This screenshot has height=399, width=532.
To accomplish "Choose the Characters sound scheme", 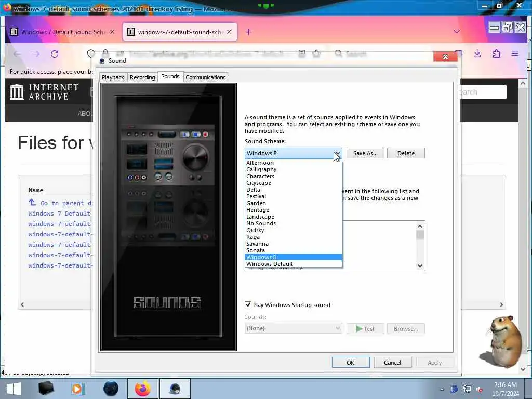I will [x=293, y=177].
